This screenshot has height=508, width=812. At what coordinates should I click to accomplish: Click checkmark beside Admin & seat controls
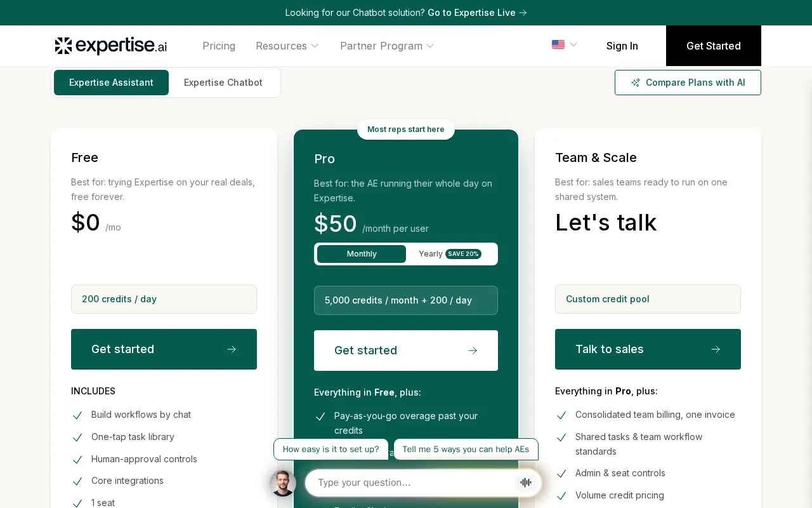561,474
